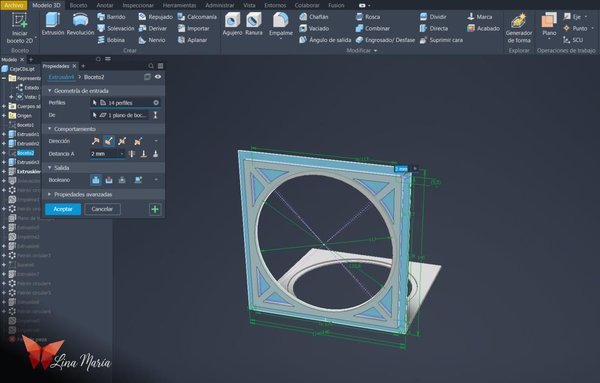Set extrusion direction to asymmetric
The image size is (600, 383).
click(138, 141)
